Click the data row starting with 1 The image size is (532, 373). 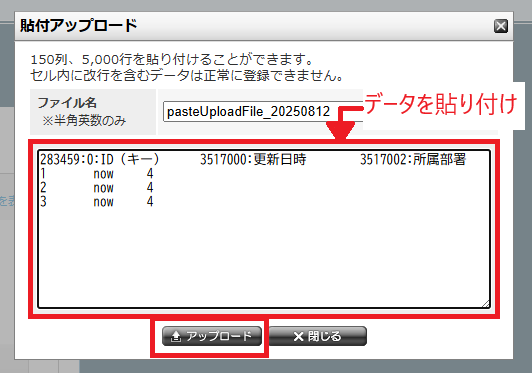point(97,174)
